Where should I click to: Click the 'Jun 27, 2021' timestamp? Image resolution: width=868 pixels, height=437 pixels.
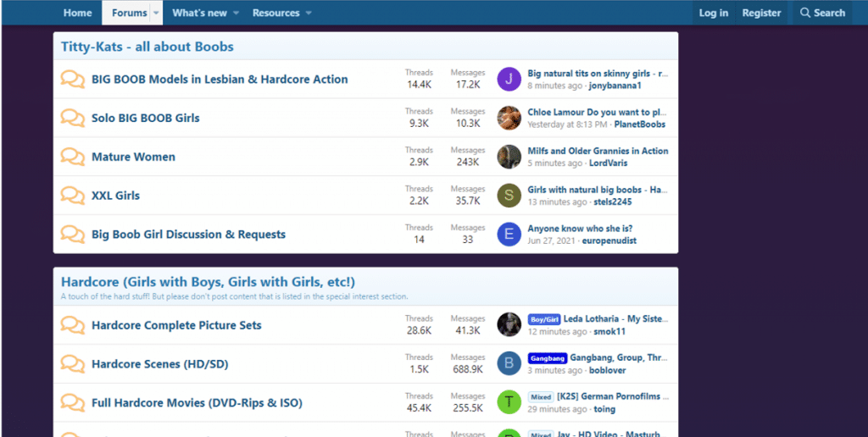click(551, 241)
